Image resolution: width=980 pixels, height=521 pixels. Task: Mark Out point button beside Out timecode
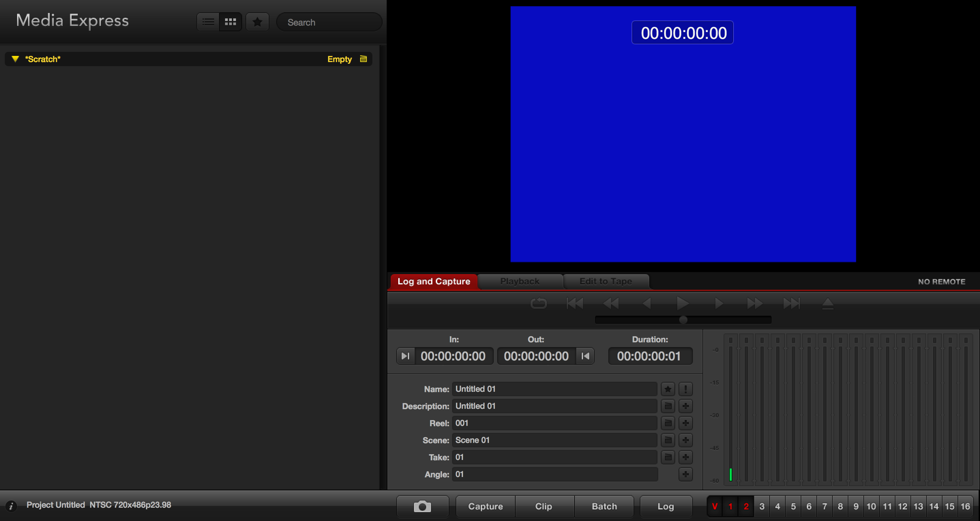(x=585, y=356)
